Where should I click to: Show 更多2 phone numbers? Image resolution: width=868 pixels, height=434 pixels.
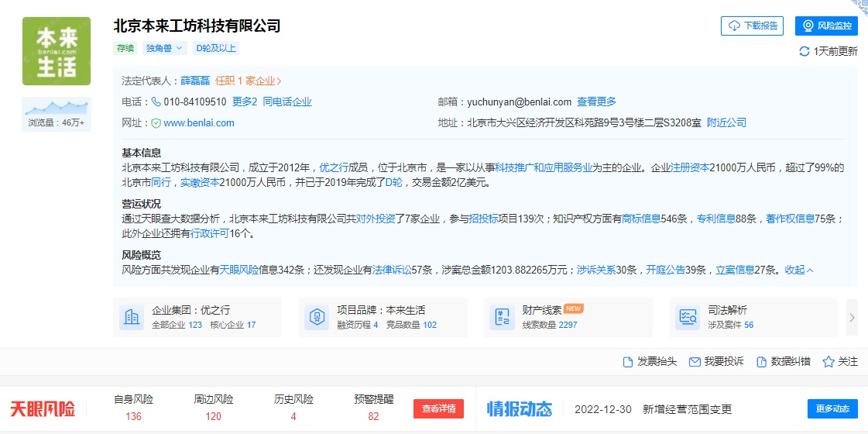coord(245,102)
